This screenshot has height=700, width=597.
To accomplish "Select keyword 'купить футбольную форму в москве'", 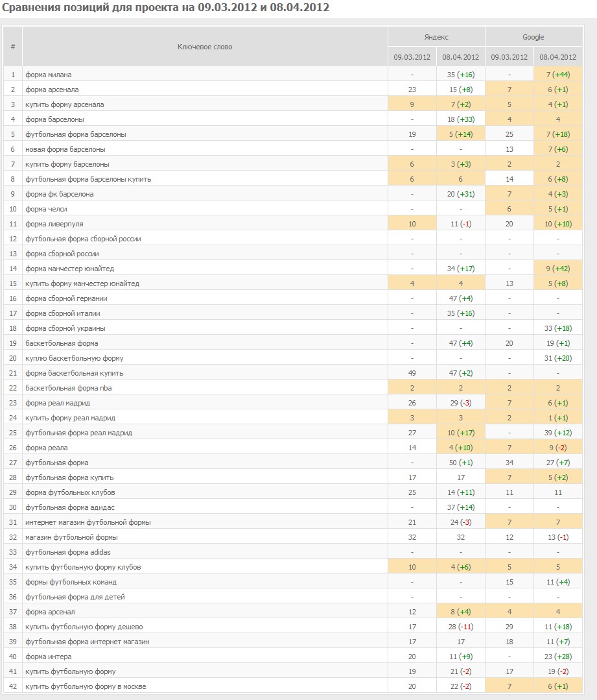I will (86, 686).
